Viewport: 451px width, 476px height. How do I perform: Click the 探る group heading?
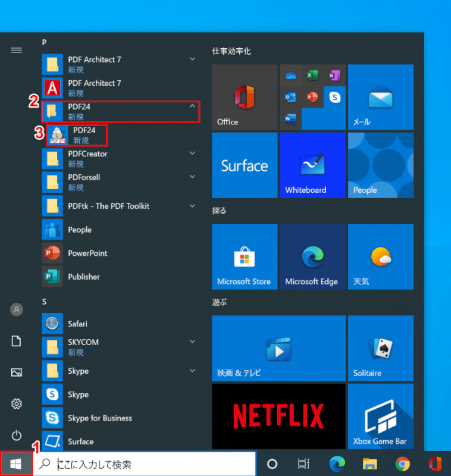[219, 211]
